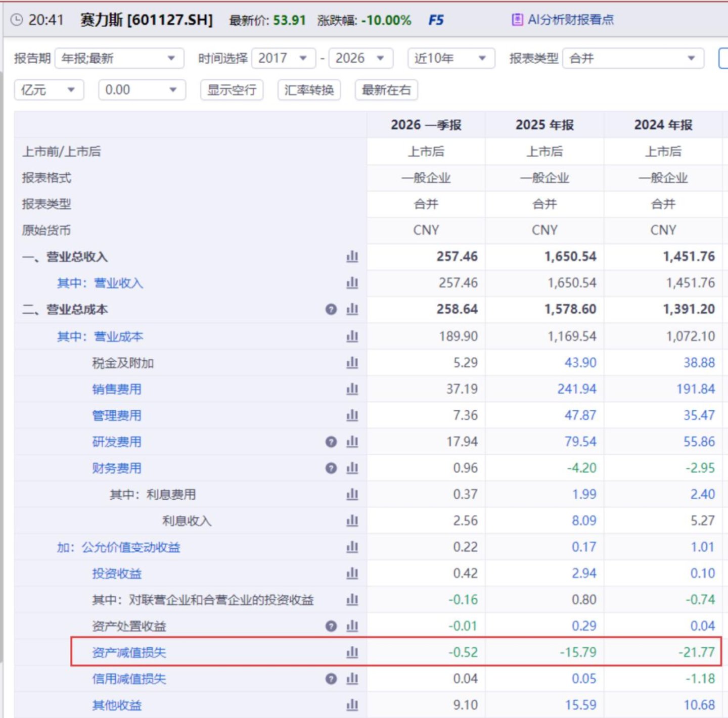Open the 研发费用 row link
Screen dimensions: 728x718
pos(117,442)
